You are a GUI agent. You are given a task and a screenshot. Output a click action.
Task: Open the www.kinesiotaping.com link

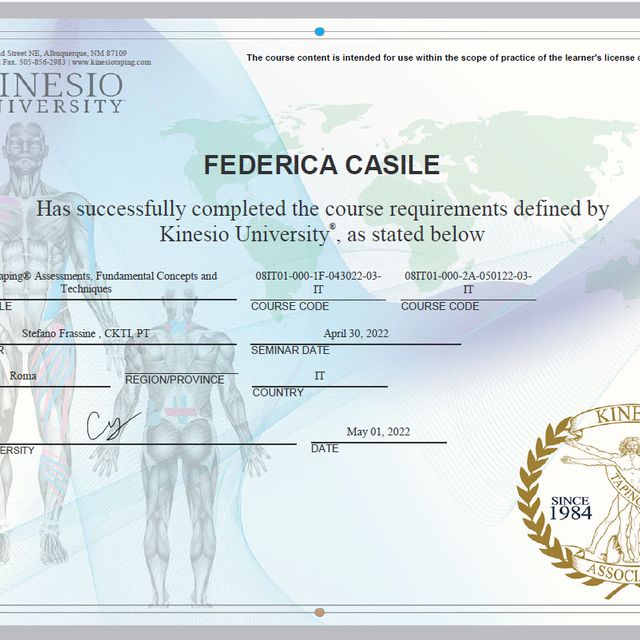(111, 62)
